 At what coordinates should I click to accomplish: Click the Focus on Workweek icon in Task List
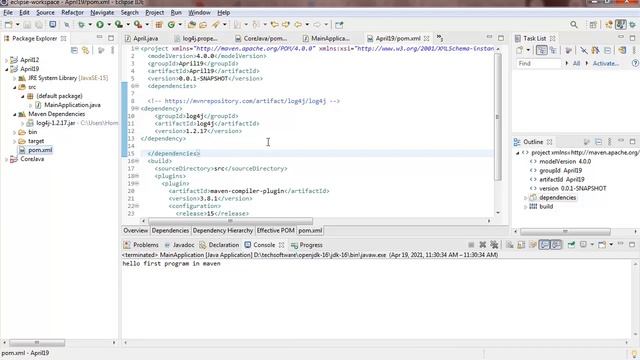pyautogui.click(x=568, y=50)
